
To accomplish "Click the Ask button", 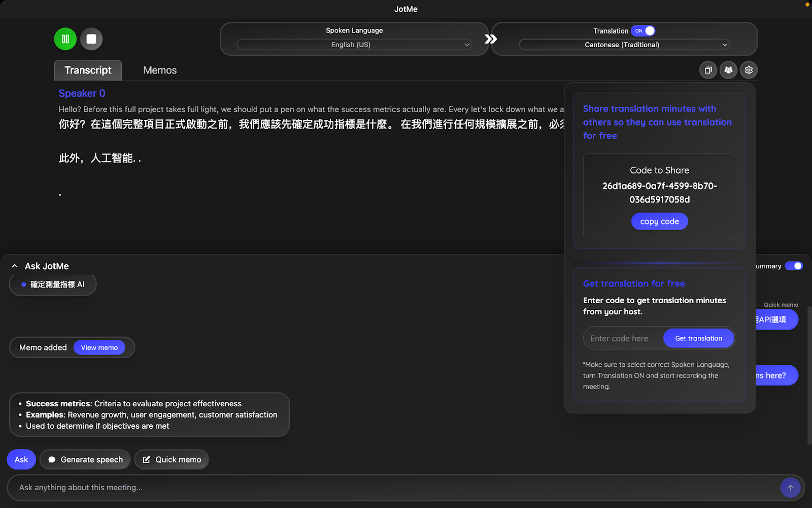I will 21,460.
